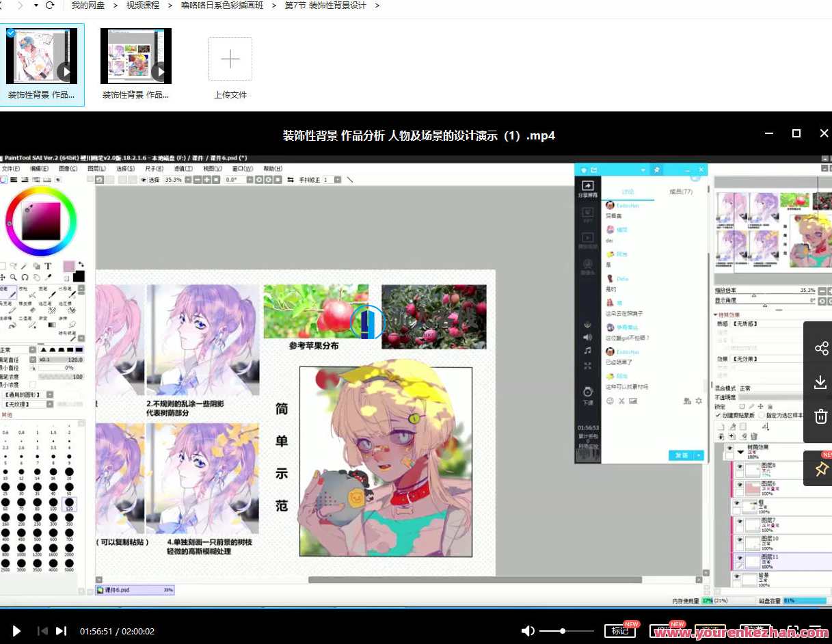The height and width of the screenshot is (644, 832).
Task: Toggle visibility of layer 图层11
Action: click(740, 559)
